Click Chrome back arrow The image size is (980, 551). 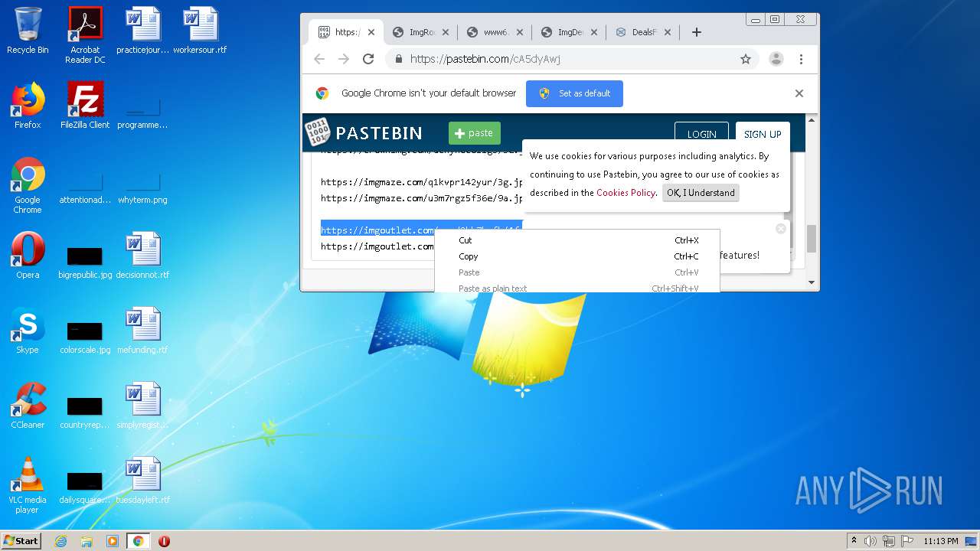tap(319, 59)
